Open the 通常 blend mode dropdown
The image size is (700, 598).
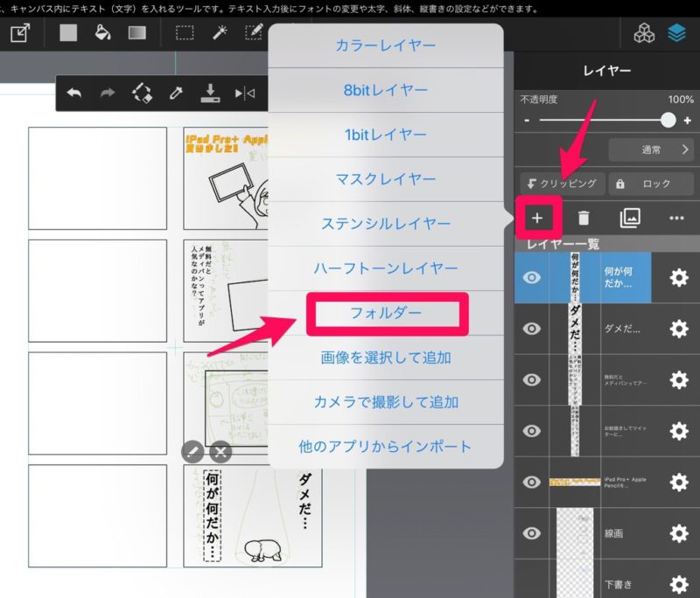pyautogui.click(x=651, y=149)
